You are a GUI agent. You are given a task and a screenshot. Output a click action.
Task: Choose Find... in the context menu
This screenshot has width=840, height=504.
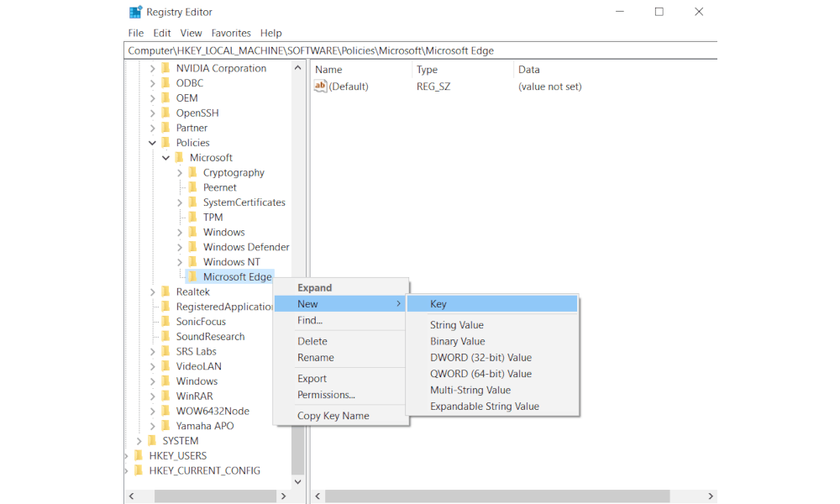tap(341, 320)
